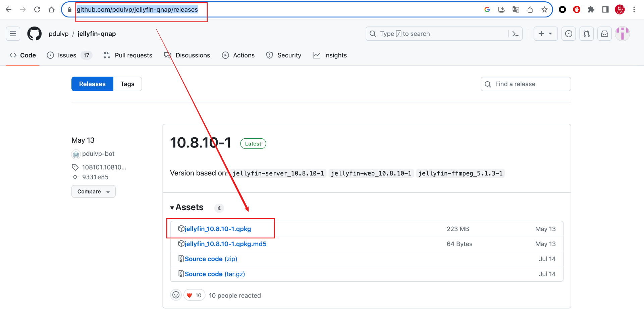Open the browser extensions puzzle icon

[x=591, y=9]
